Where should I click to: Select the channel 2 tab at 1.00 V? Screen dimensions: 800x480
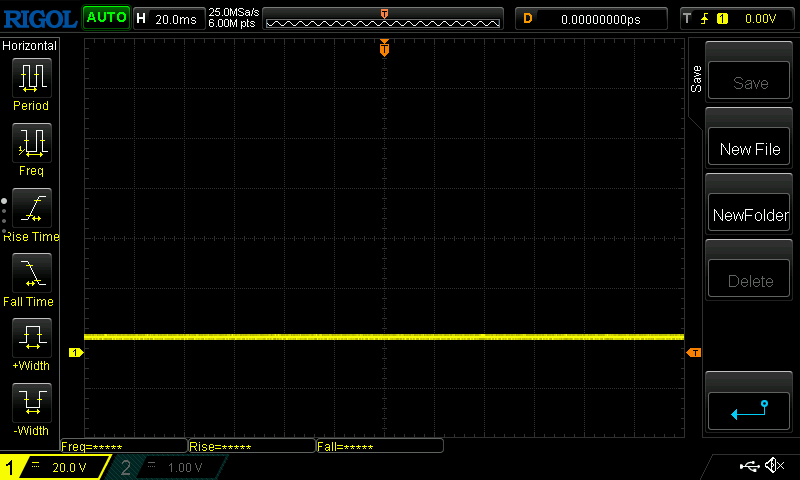click(x=168, y=467)
